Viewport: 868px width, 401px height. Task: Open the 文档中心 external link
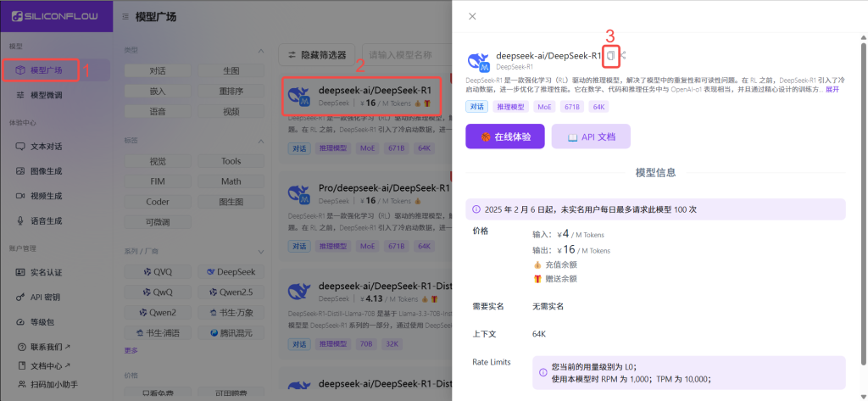point(44,365)
